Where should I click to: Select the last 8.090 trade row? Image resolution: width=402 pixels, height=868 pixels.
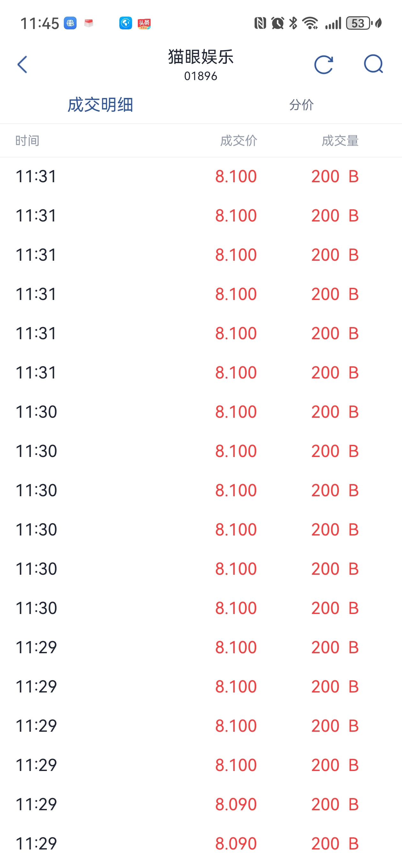[x=201, y=843]
